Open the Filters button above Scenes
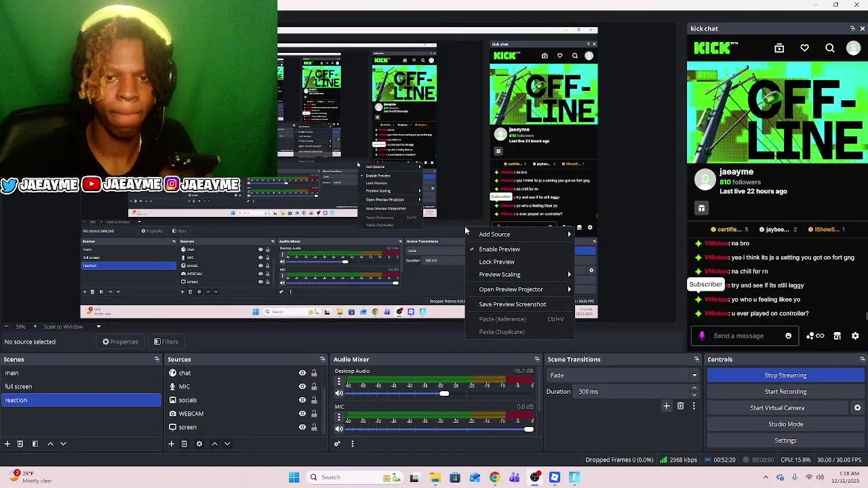The height and width of the screenshot is (488, 868). point(166,342)
